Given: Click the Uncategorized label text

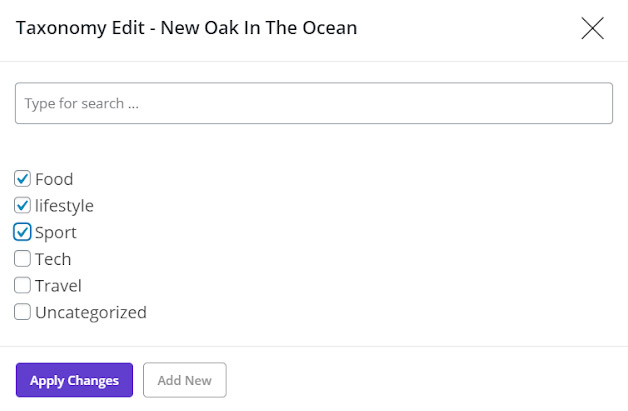Looking at the screenshot, I should (x=91, y=312).
